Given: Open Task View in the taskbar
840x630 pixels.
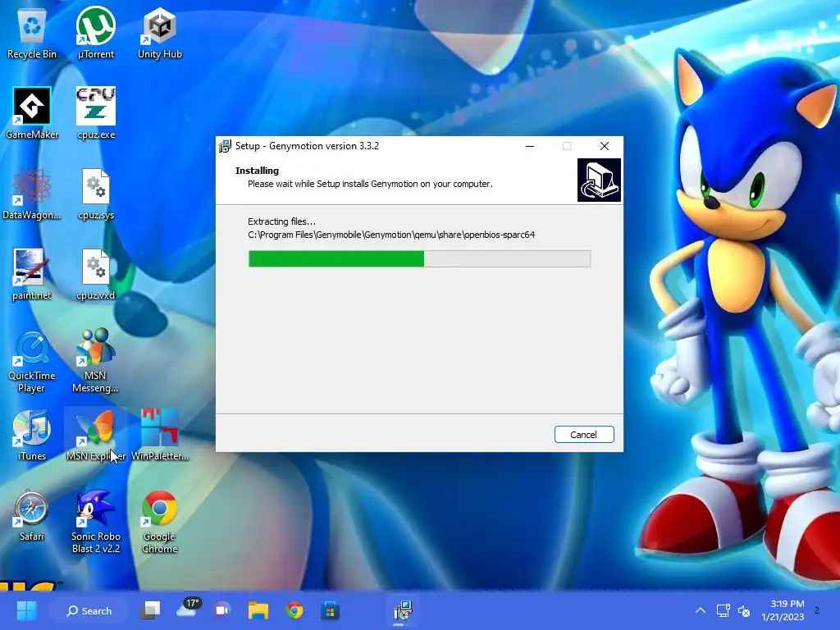Looking at the screenshot, I should (x=150, y=610).
